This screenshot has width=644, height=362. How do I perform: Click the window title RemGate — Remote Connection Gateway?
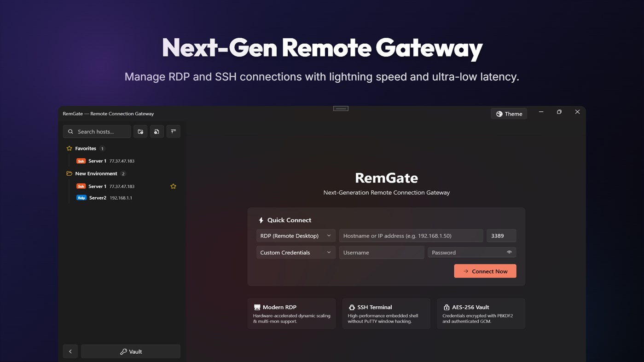coord(109,114)
